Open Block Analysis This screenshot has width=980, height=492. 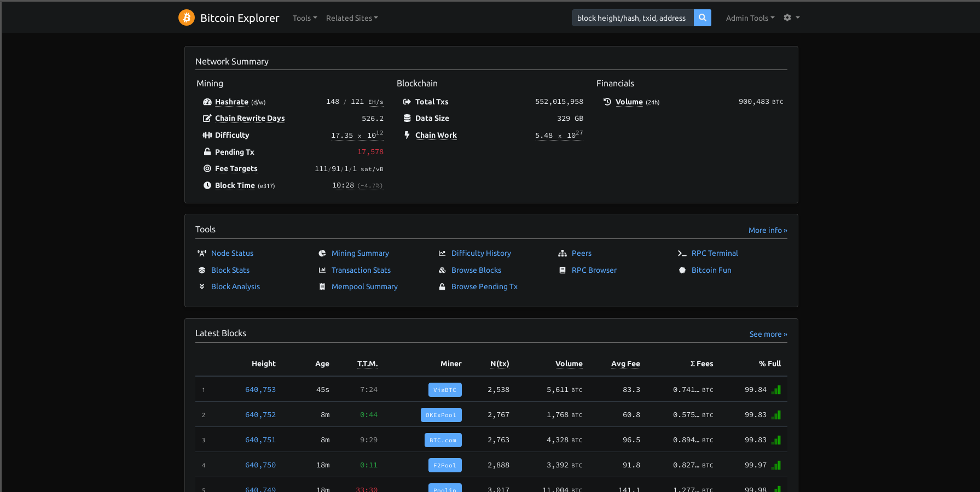(x=235, y=286)
